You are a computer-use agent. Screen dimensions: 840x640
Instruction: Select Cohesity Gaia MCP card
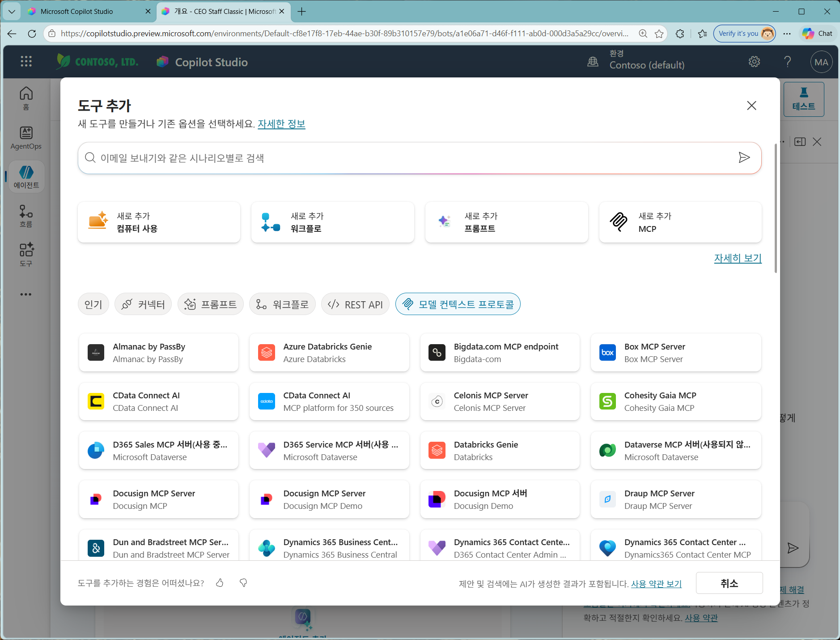(676, 401)
